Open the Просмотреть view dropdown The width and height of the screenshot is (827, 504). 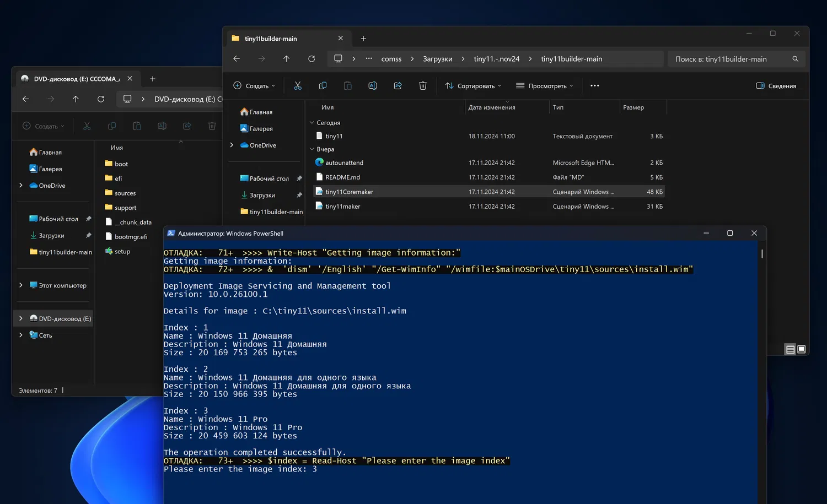point(544,86)
